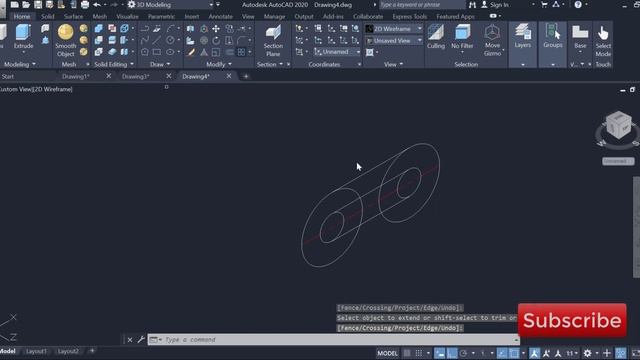640x360 pixels.
Task: Select the Move Gizmo tool
Action: click(x=492, y=40)
